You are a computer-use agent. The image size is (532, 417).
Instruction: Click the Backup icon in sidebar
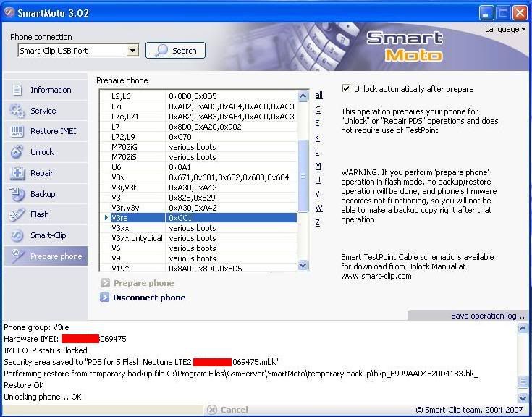(x=17, y=194)
